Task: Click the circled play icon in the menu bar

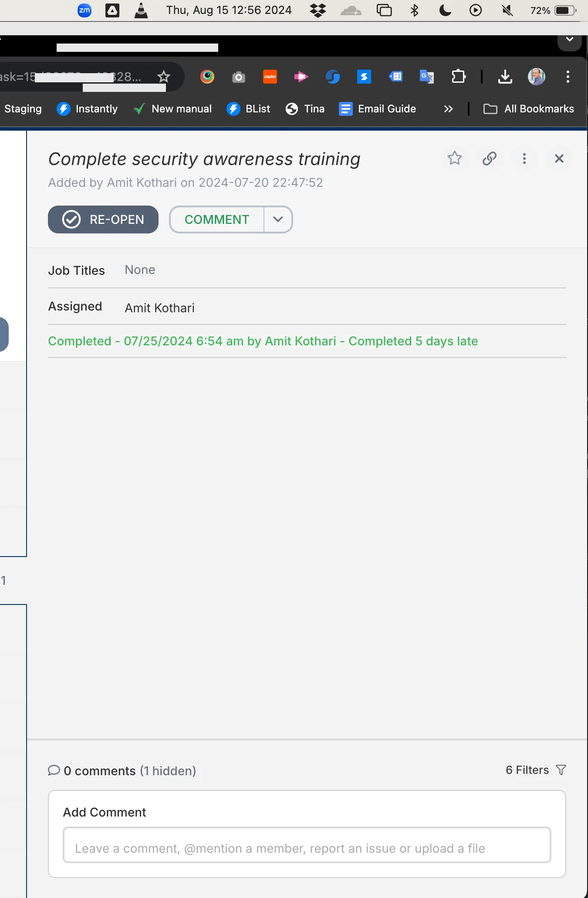Action: (x=475, y=10)
